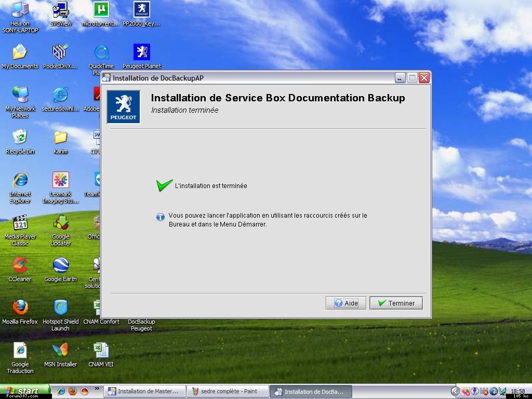Switch to the Installation de Master... taskbar window

point(144,392)
